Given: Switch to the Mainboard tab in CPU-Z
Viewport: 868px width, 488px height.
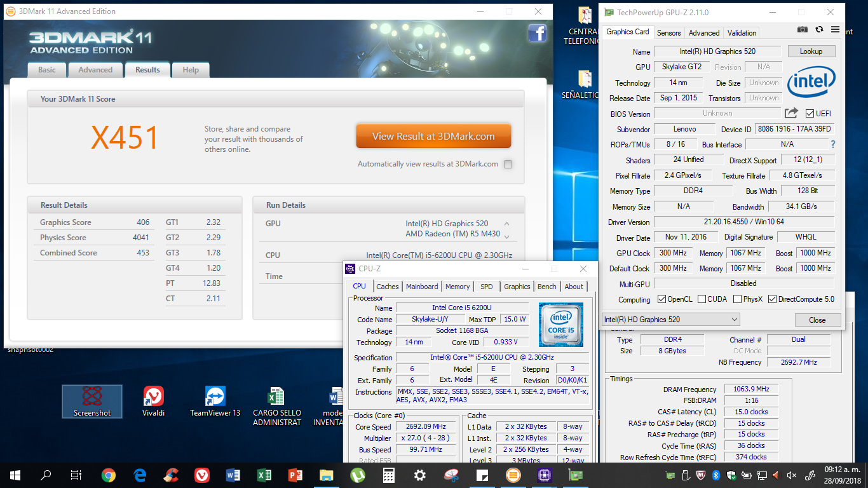Looking at the screenshot, I should tap(422, 287).
